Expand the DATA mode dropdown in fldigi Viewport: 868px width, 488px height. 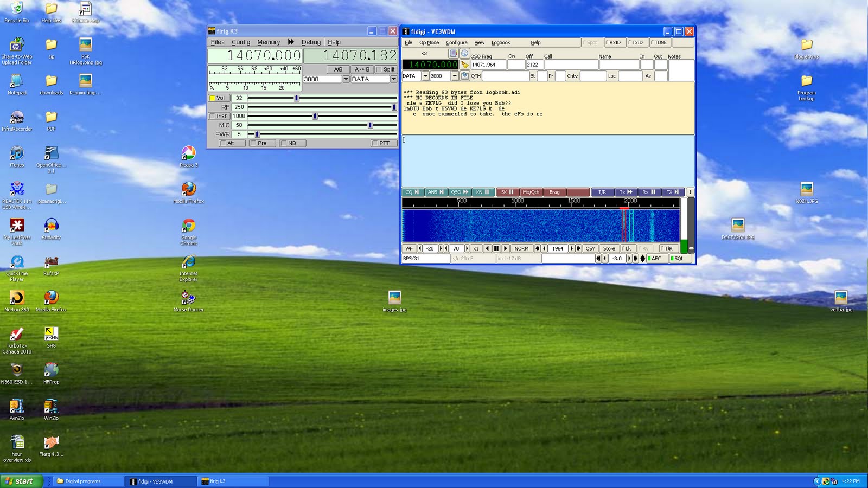click(x=425, y=76)
